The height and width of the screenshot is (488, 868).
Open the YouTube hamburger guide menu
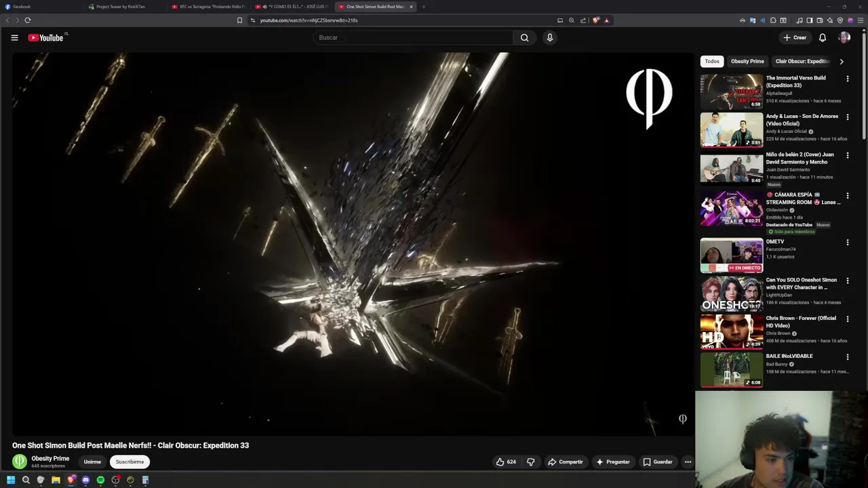pyautogui.click(x=14, y=38)
